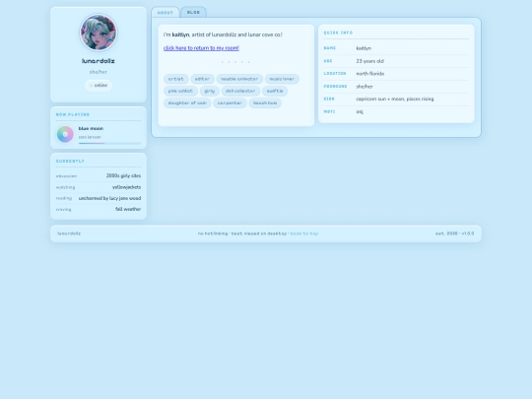Click the 'intj' MBTI value
The width and height of the screenshot is (532, 399).
(360, 111)
